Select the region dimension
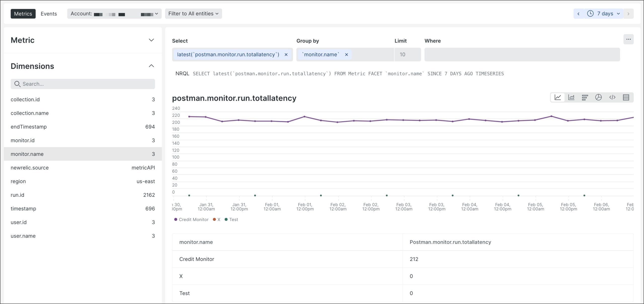 point(83,181)
